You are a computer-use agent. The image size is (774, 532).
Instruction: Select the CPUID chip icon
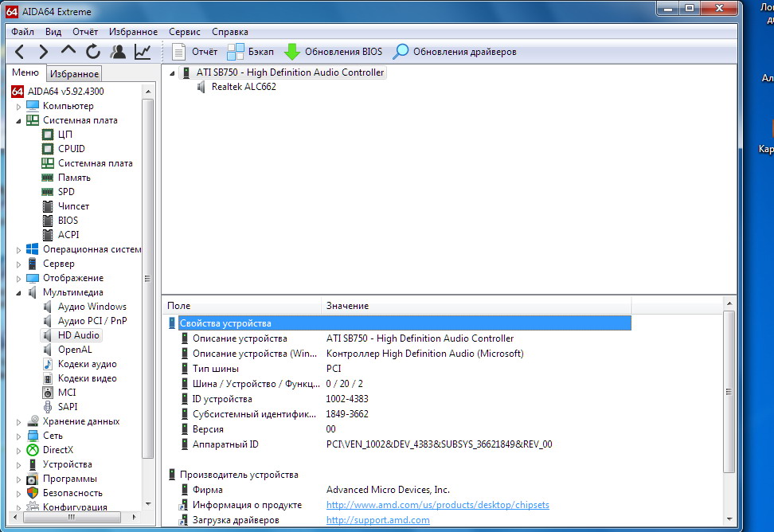pyautogui.click(x=48, y=149)
